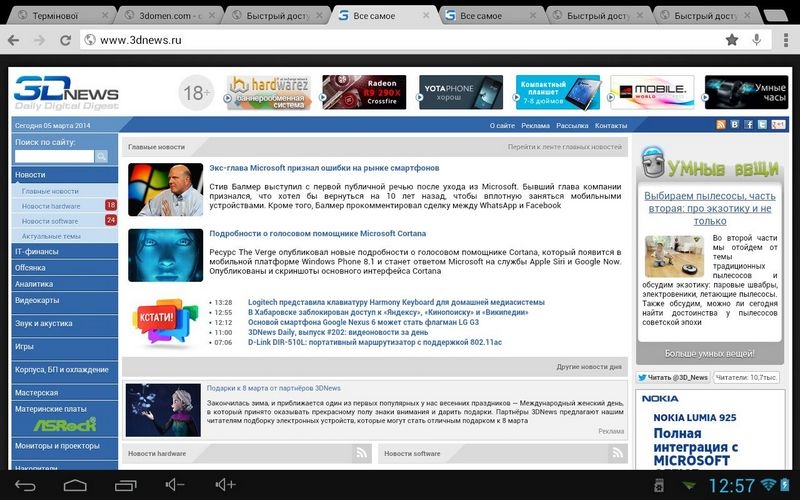Activate voice search microphone icon
800x500 pixels.
pyautogui.click(x=757, y=39)
